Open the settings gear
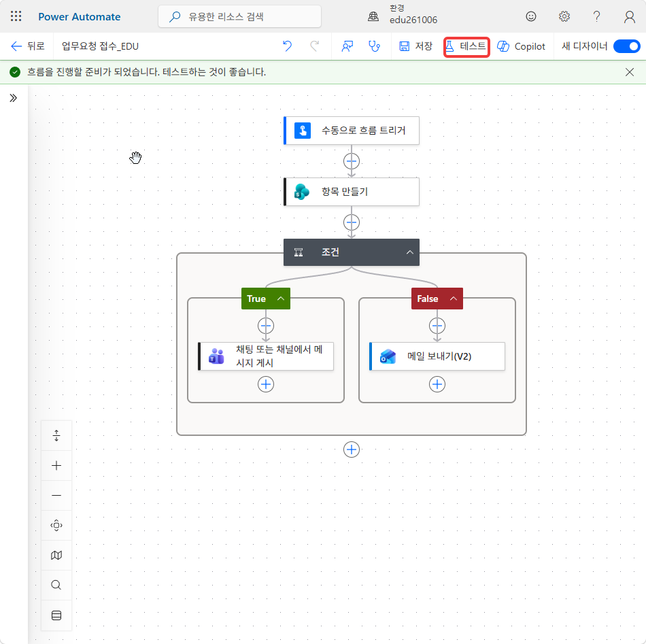This screenshot has width=646, height=644. tap(564, 16)
